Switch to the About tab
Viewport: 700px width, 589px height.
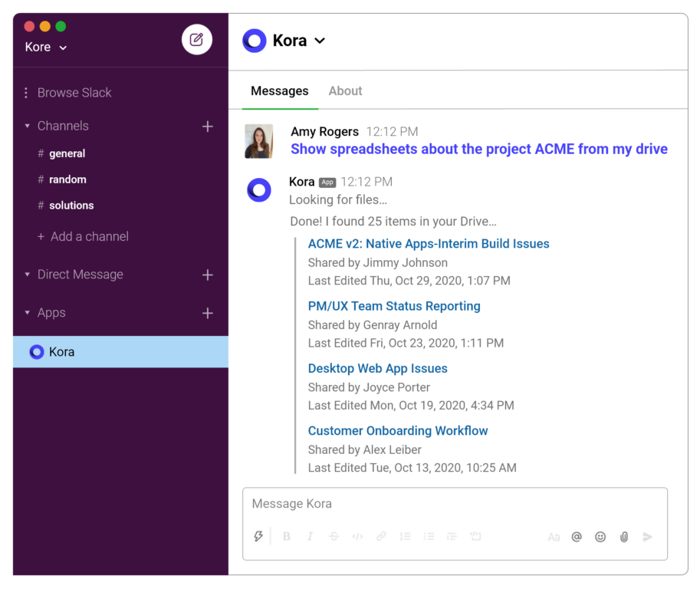[345, 91]
